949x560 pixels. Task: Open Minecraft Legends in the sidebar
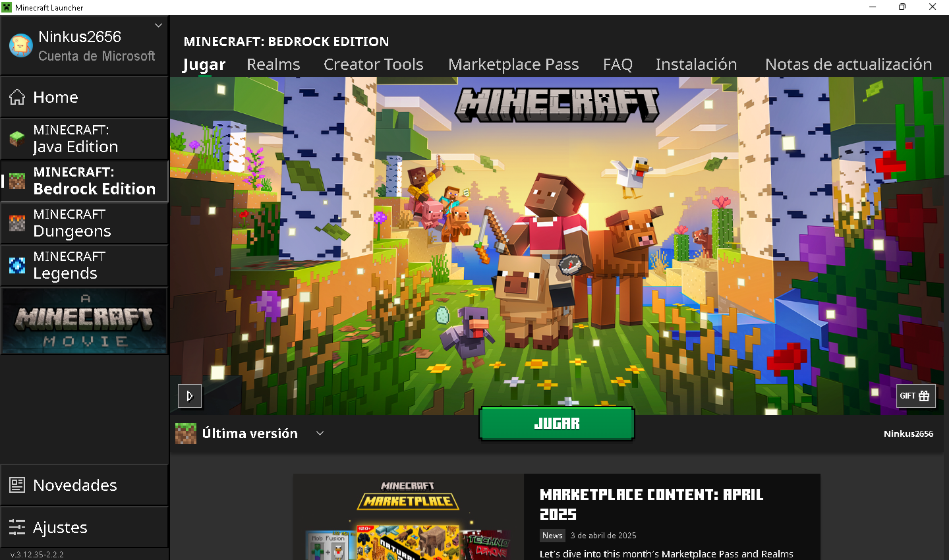pos(84,265)
